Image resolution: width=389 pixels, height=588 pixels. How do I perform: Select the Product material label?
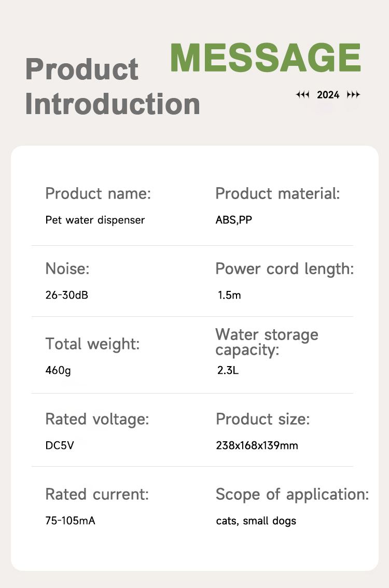tap(277, 193)
